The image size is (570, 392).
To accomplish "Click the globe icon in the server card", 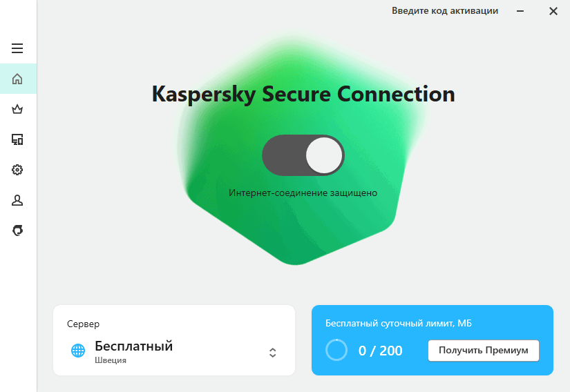I will (78, 351).
